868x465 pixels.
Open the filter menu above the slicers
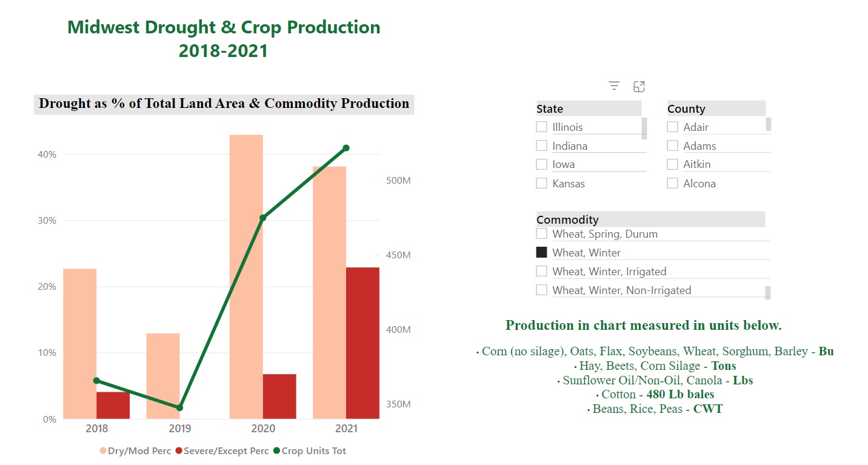pyautogui.click(x=614, y=85)
